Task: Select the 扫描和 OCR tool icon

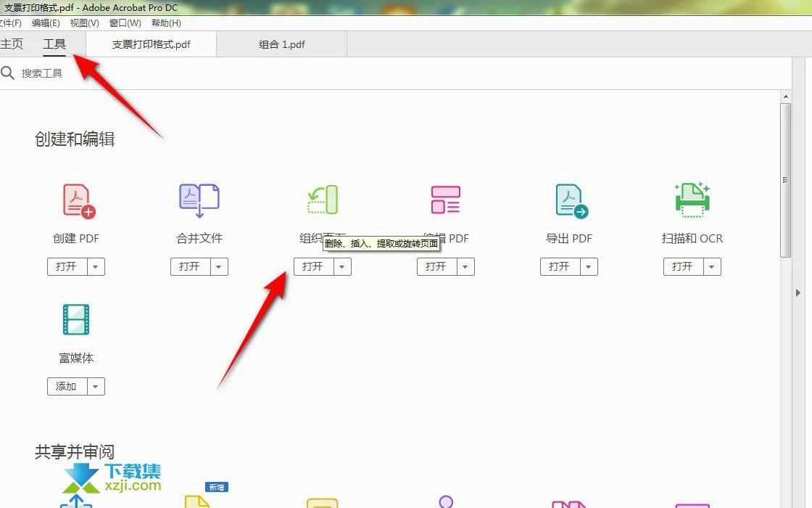Action: click(692, 200)
